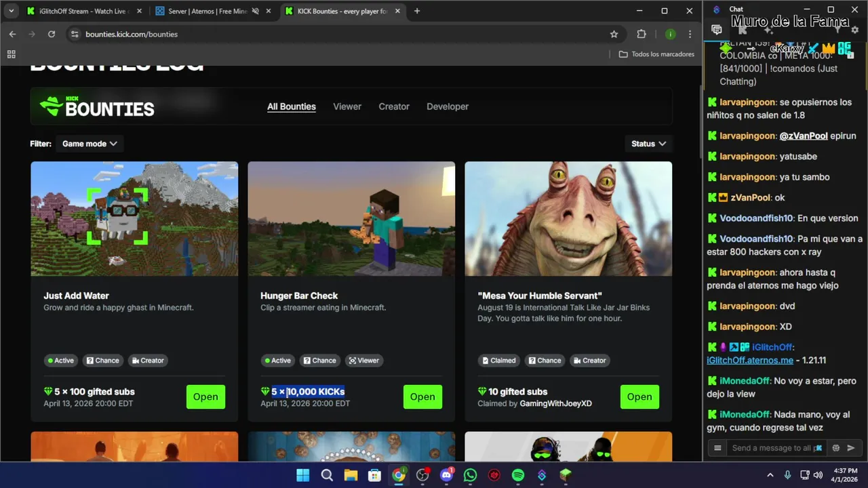
Task: Open the Just Add Water bounty
Action: pos(205,396)
